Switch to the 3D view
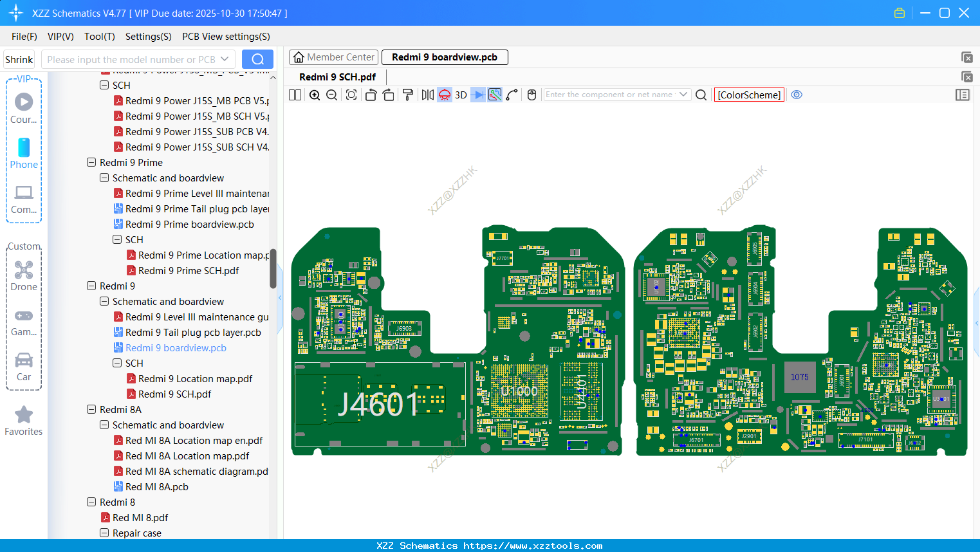Viewport: 980px width, 552px height. point(461,95)
